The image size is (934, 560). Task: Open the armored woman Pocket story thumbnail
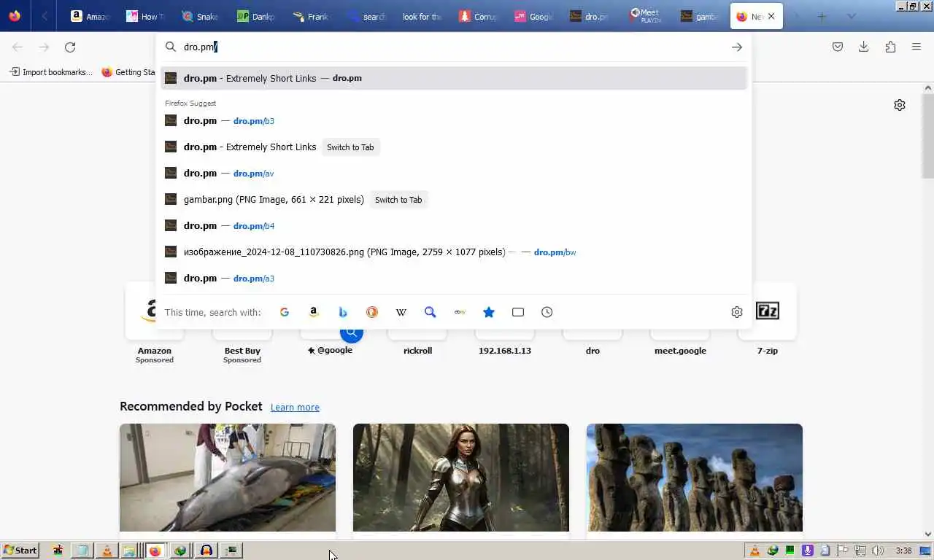pyautogui.click(x=461, y=478)
